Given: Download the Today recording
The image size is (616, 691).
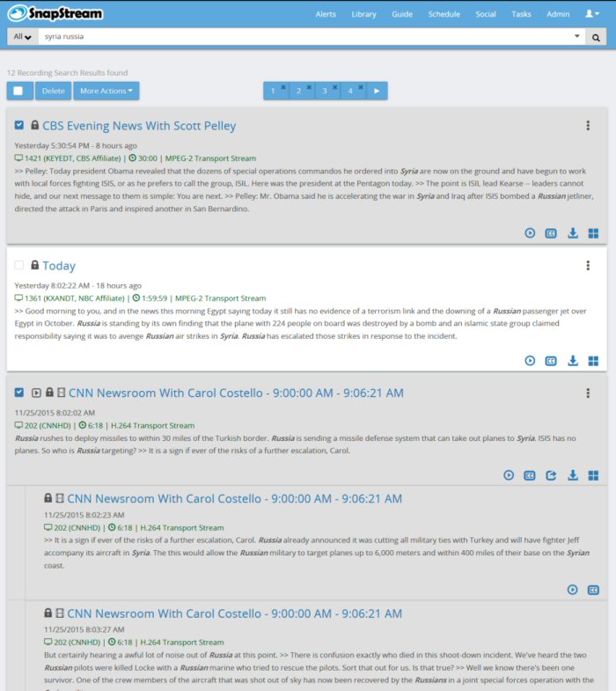Looking at the screenshot, I should pyautogui.click(x=573, y=361).
